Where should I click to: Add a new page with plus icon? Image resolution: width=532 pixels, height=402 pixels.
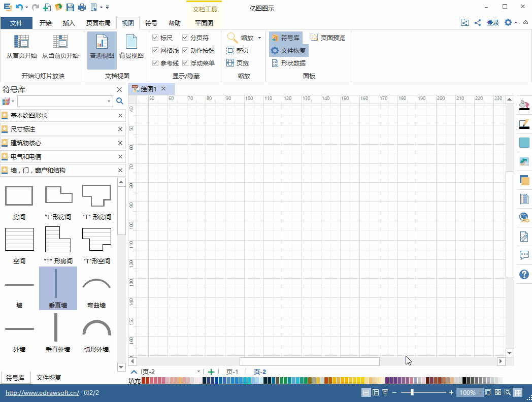pos(211,372)
